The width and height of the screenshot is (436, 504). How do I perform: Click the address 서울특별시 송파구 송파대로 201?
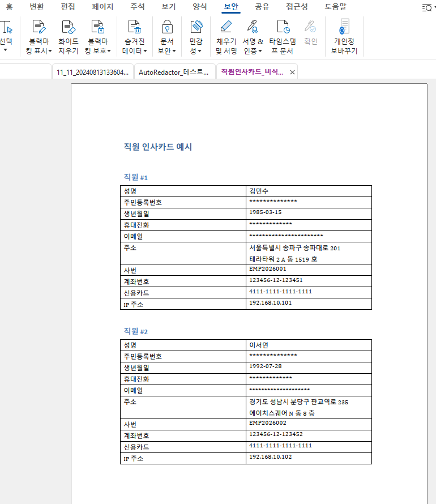click(294, 248)
